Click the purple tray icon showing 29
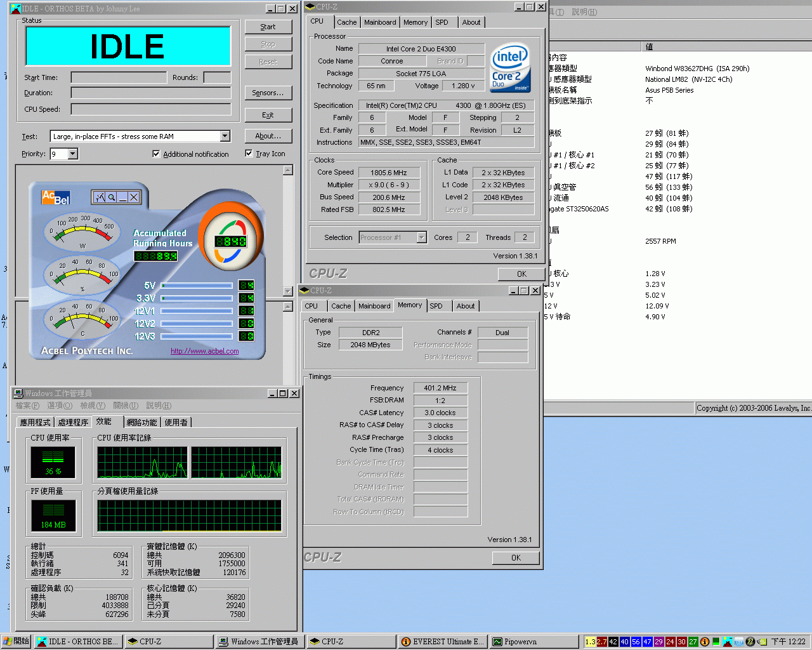Image resolution: width=812 pixels, height=650 pixels. [658, 642]
